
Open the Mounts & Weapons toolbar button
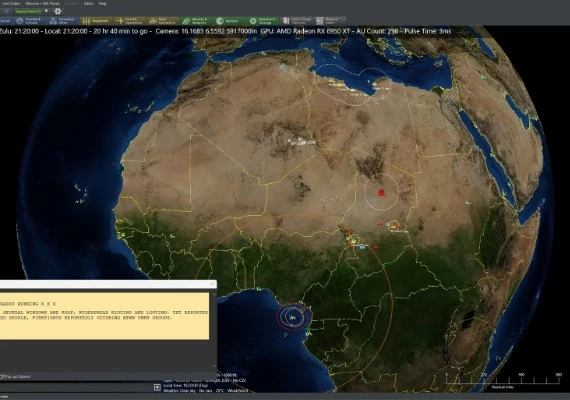(196, 21)
